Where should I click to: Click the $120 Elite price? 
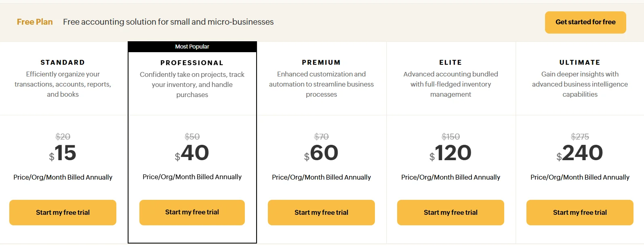click(452, 153)
